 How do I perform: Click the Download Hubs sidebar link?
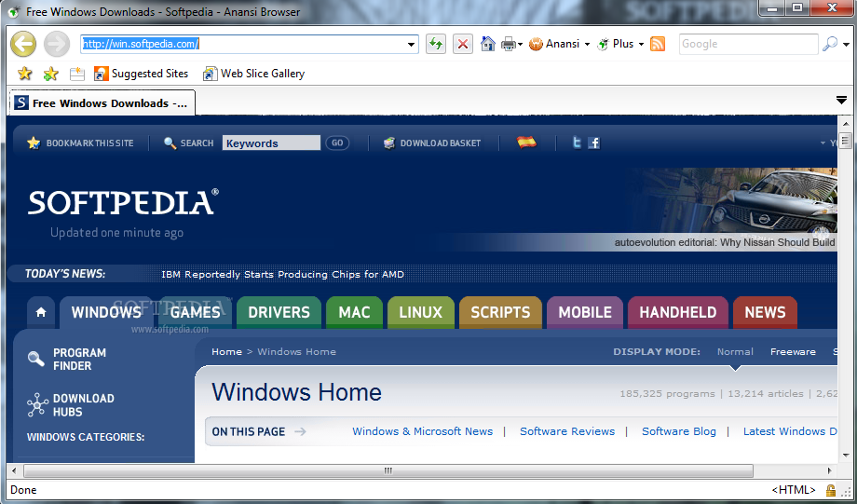click(x=84, y=405)
